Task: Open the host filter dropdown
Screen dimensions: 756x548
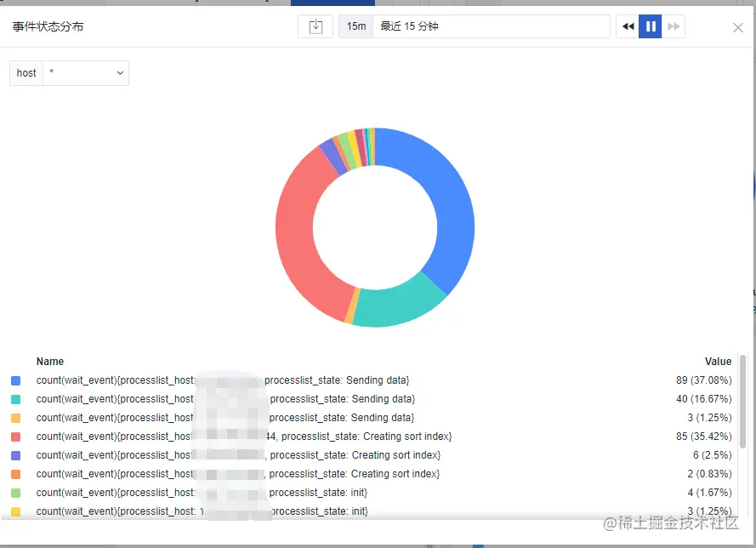Action: [x=86, y=73]
